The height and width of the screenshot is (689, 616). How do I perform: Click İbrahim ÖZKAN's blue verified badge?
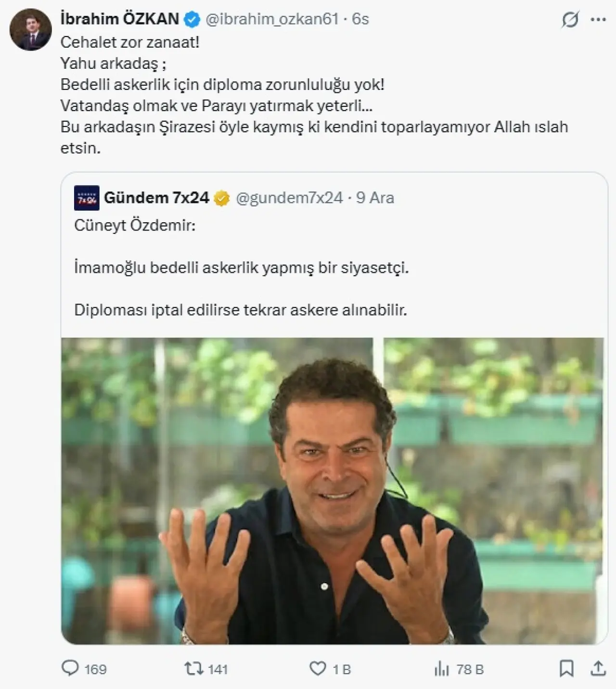(192, 19)
